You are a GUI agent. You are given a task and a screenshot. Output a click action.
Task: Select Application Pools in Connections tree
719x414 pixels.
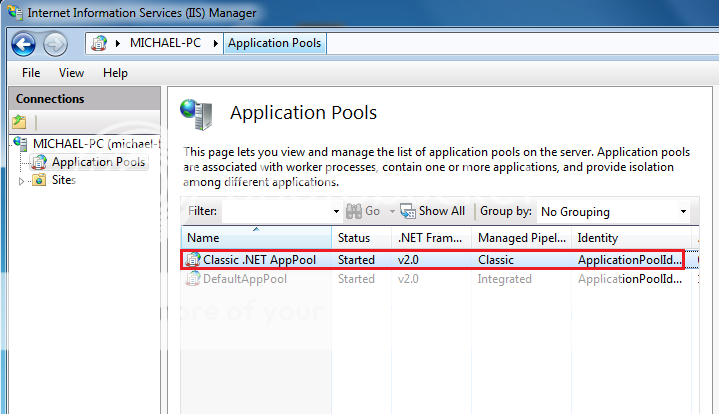98,162
